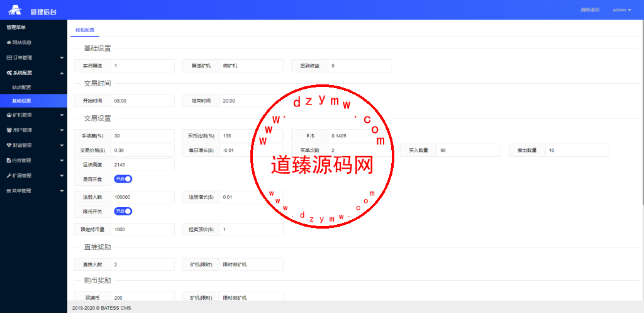
Task: Click the 交易时间 section heading
Action: point(97,83)
